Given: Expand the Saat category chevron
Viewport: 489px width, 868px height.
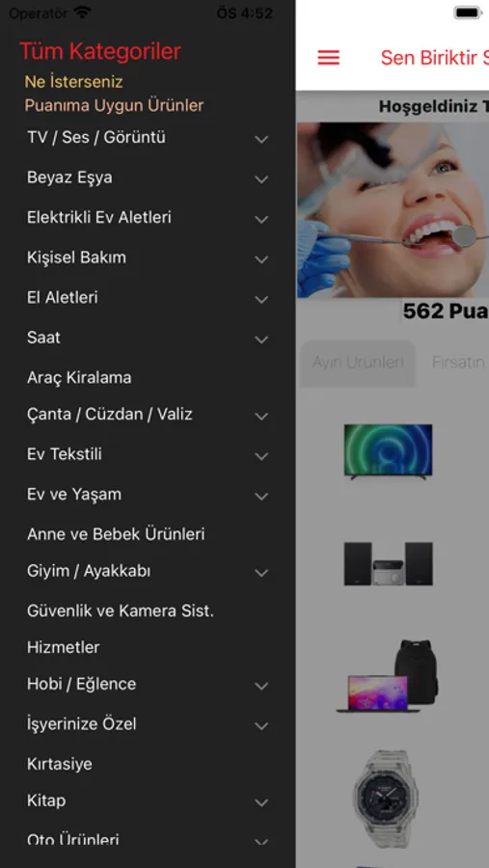Looking at the screenshot, I should click(x=261, y=339).
